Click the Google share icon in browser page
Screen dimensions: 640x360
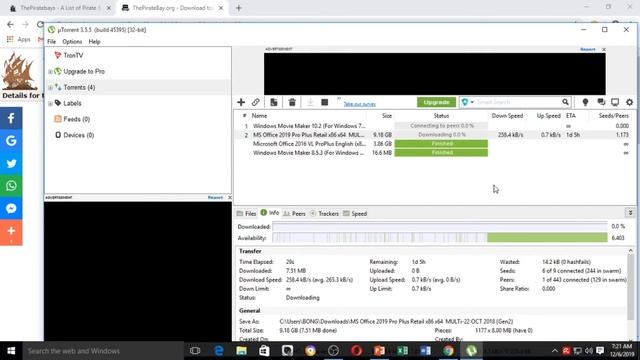(x=11, y=141)
